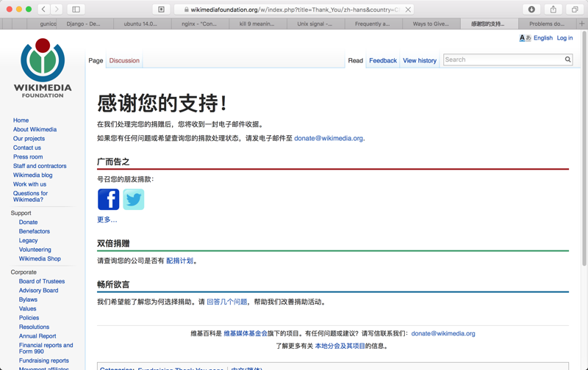Open Staff and contractors link

tap(40, 166)
